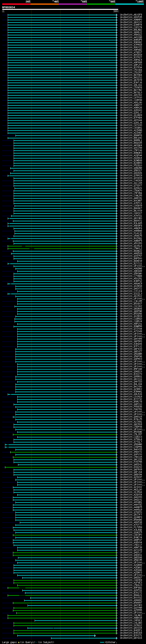
Task: Select hit label UniRef100_B0ECE8
Action: pos(131,633)
